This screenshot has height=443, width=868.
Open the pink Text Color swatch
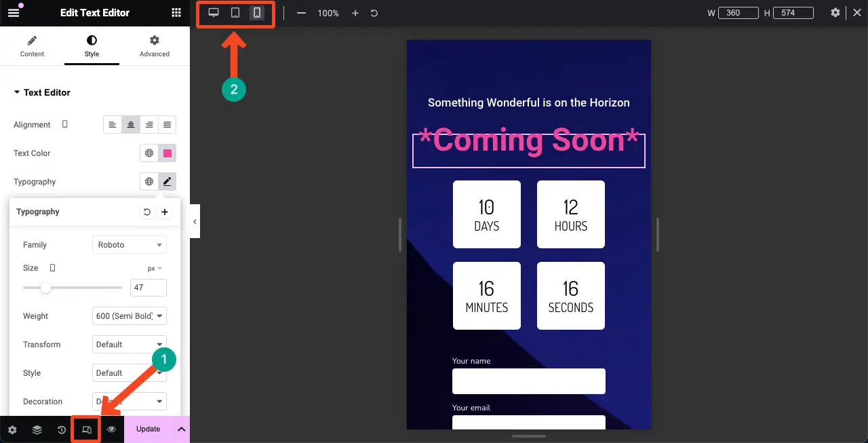pyautogui.click(x=167, y=153)
